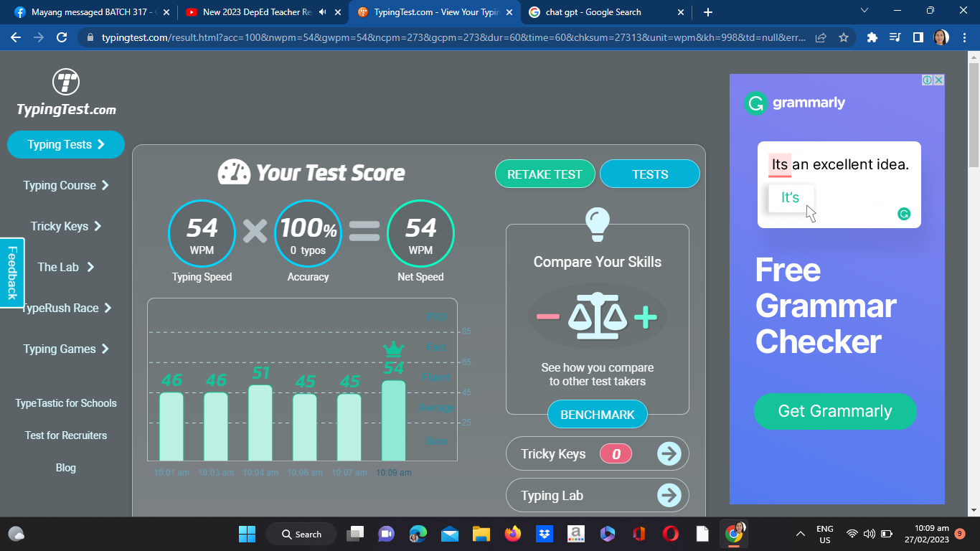This screenshot has height=551, width=980.
Task: Click the TESTS button
Action: click(650, 174)
